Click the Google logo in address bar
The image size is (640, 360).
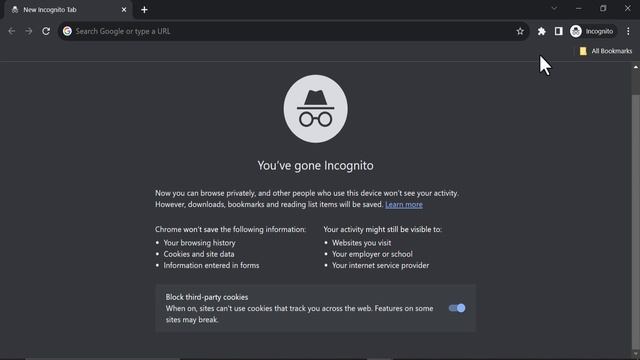[67, 31]
